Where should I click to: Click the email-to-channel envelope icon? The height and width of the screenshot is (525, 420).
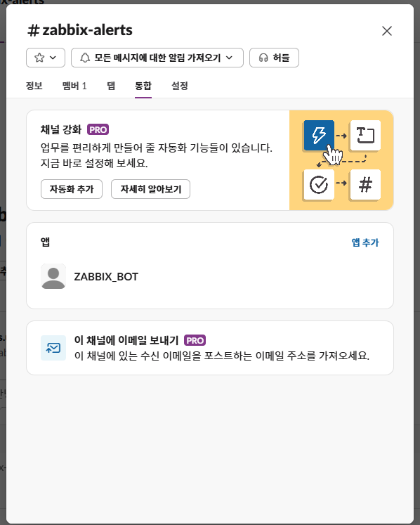pyautogui.click(x=53, y=348)
